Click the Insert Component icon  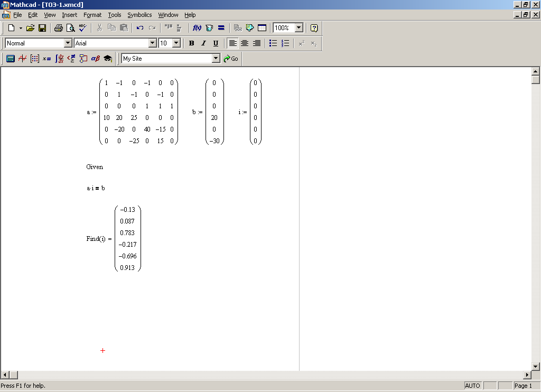[x=249, y=28]
